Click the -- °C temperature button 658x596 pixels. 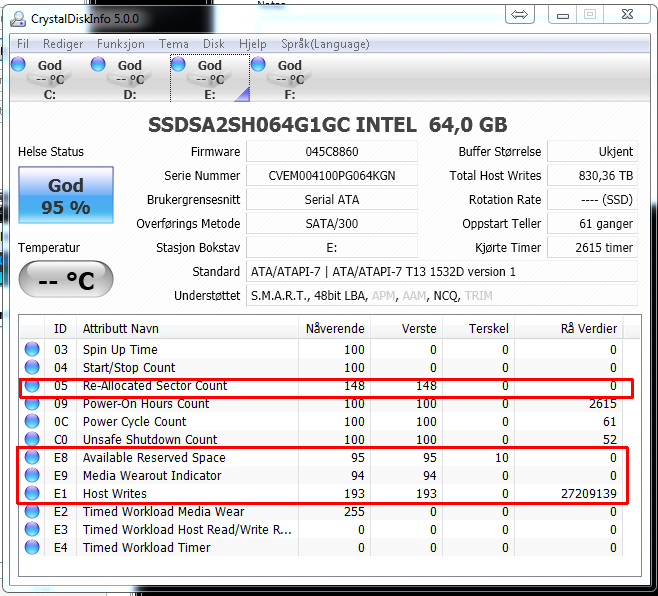66,280
